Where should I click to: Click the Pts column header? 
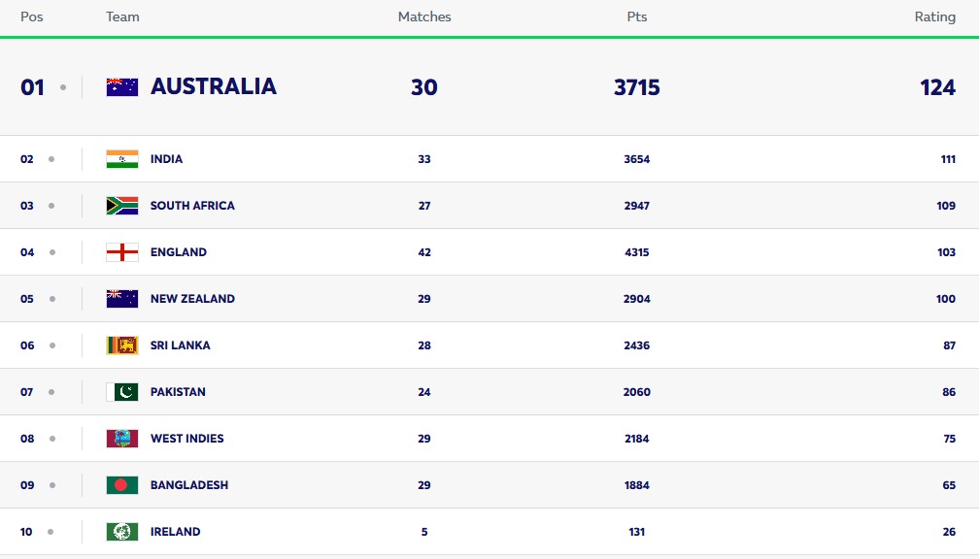pos(637,16)
